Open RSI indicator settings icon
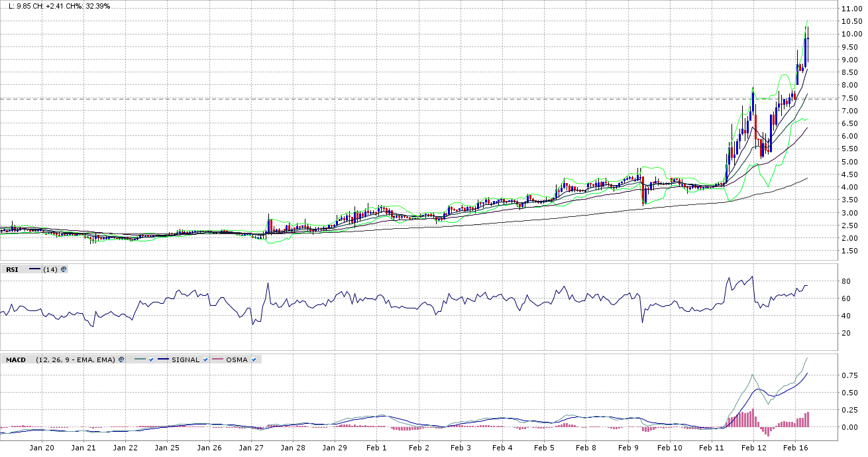 (64, 269)
